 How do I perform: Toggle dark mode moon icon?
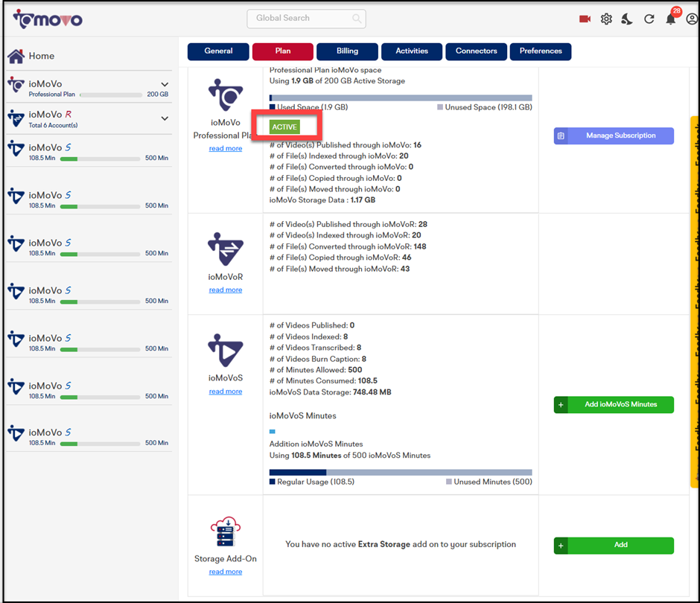coord(627,19)
